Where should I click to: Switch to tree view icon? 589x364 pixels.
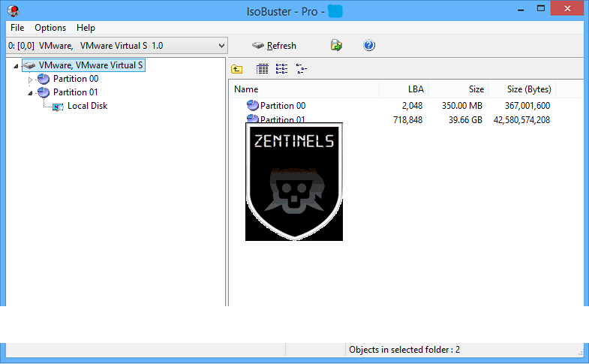[x=302, y=69]
